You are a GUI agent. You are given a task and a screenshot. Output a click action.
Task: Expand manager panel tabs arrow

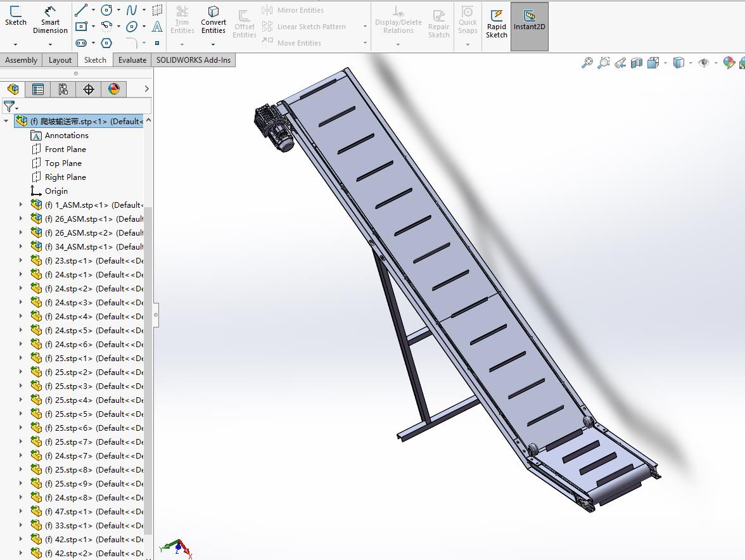click(x=147, y=89)
